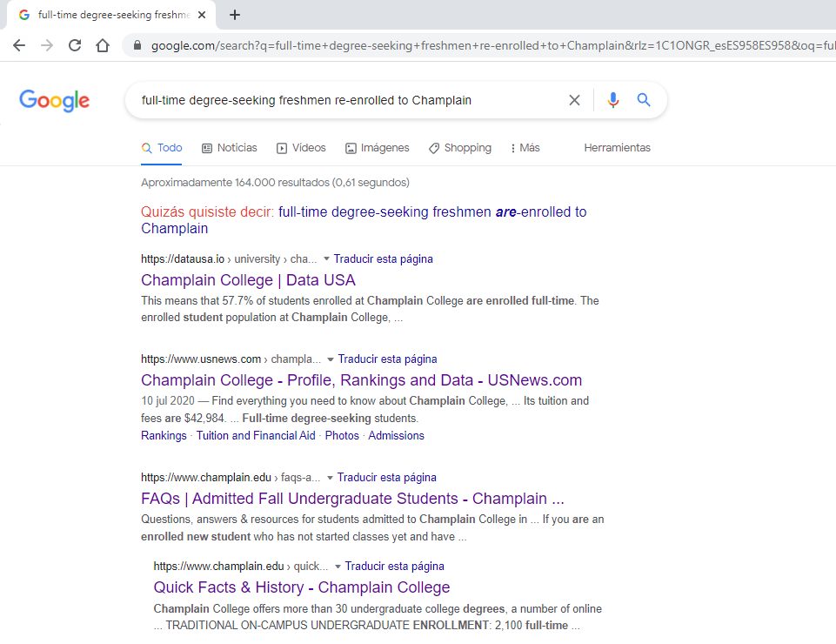Expand dropdown arrow beside champlain.edu faqs result
This screenshot has width=836, height=644.
pos(331,478)
